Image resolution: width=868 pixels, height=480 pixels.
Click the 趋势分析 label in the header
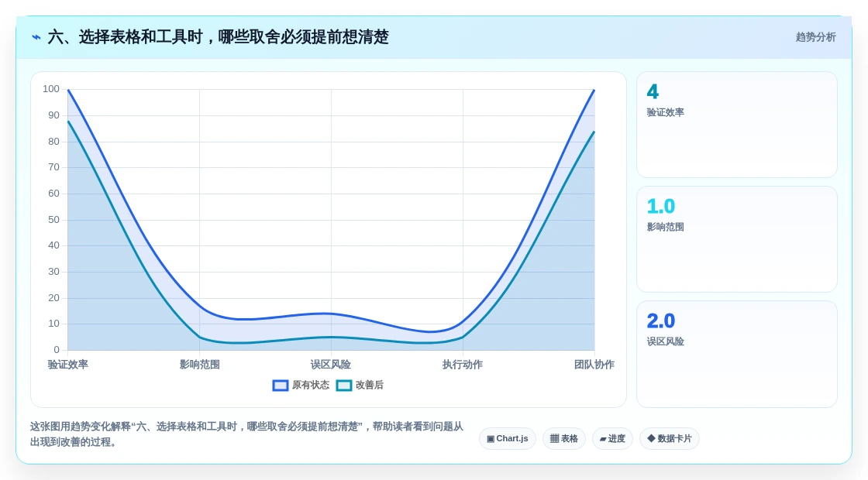coord(815,37)
